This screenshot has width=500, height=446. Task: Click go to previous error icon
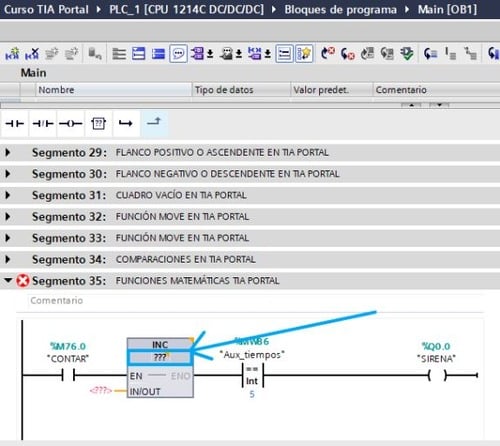click(x=347, y=53)
